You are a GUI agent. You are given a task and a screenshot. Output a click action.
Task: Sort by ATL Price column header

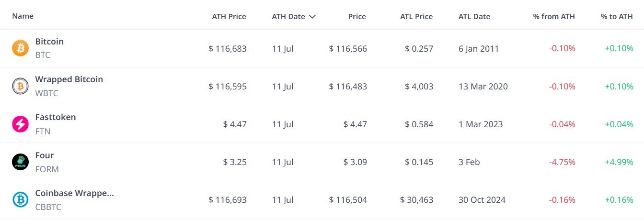click(x=416, y=16)
